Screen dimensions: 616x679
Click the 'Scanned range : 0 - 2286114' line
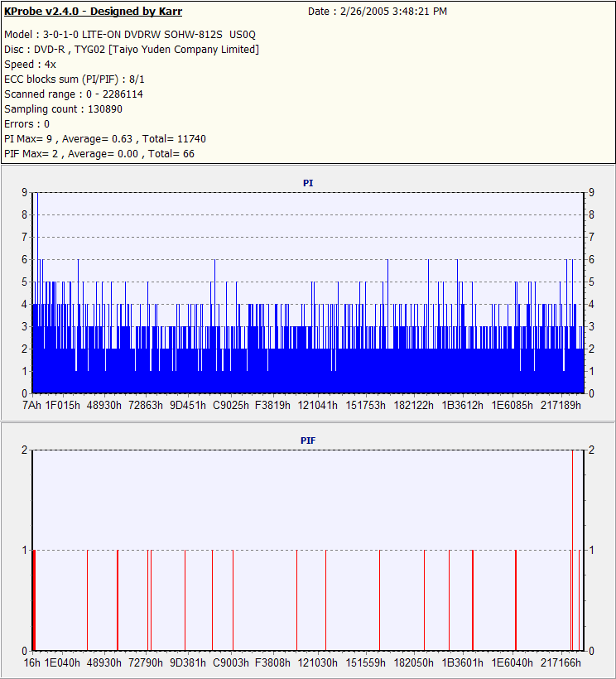[74, 94]
